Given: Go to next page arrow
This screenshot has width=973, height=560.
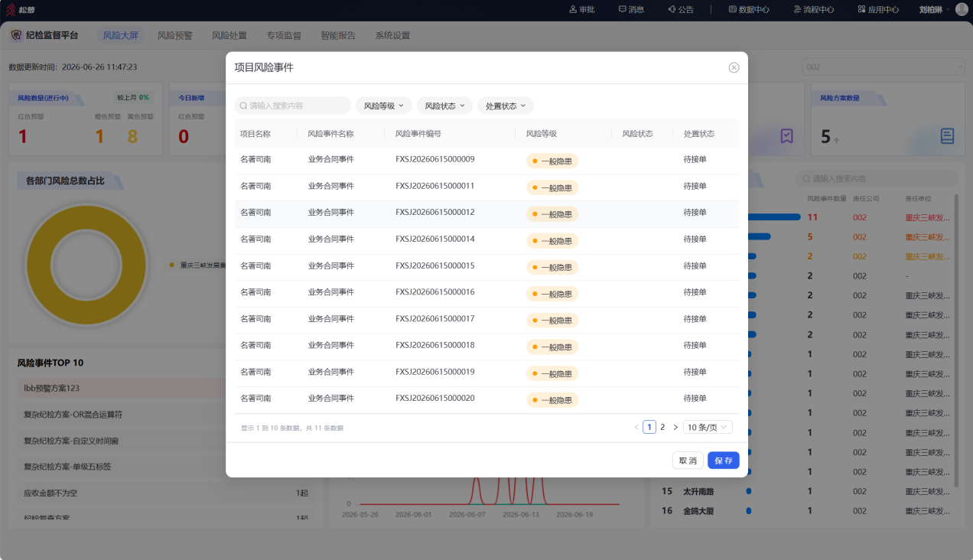Looking at the screenshot, I should [x=675, y=427].
